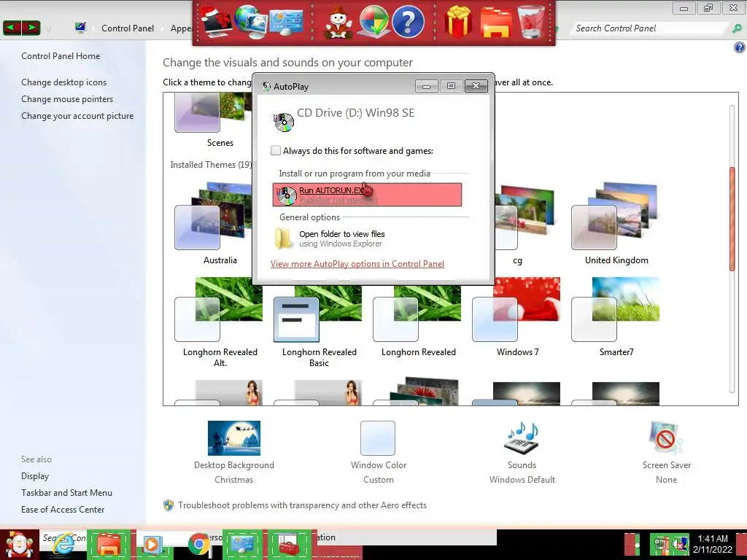Open the Recycle Bin icon in the dock
This screenshot has width=747, height=560.
click(x=531, y=21)
